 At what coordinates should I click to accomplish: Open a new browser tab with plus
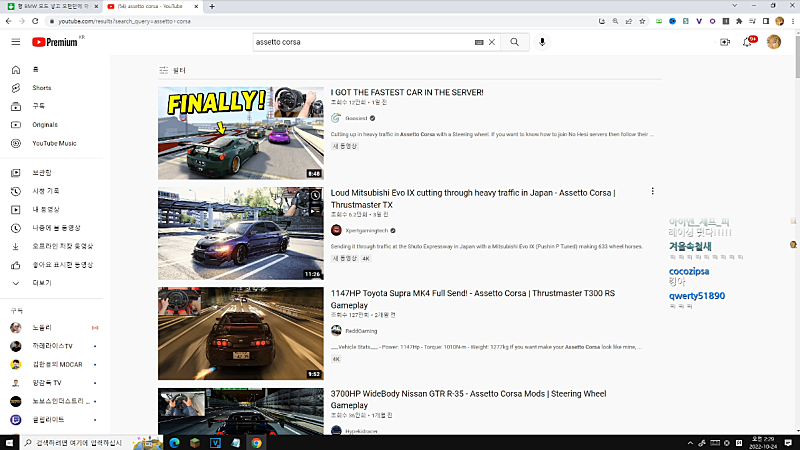coord(212,7)
